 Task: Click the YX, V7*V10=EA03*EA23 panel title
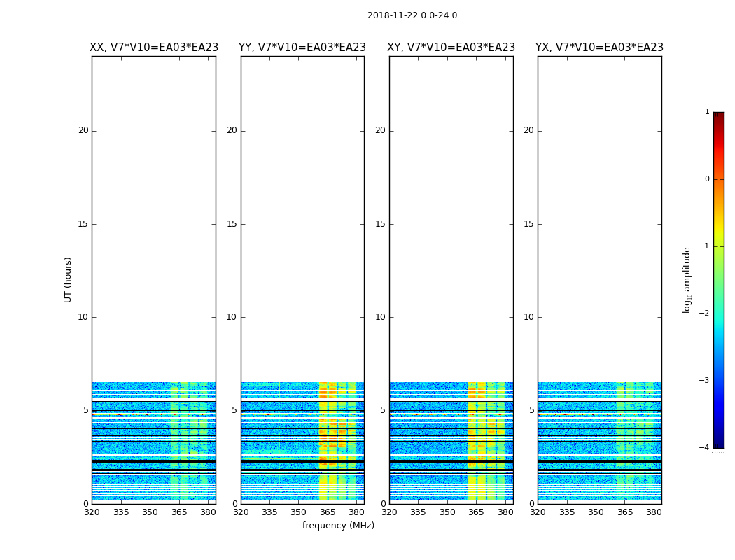pyautogui.click(x=599, y=48)
